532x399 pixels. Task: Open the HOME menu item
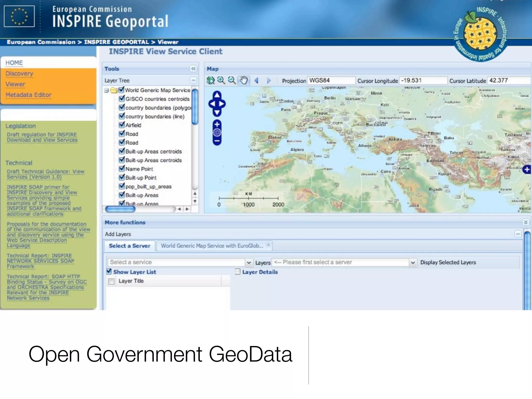(14, 63)
